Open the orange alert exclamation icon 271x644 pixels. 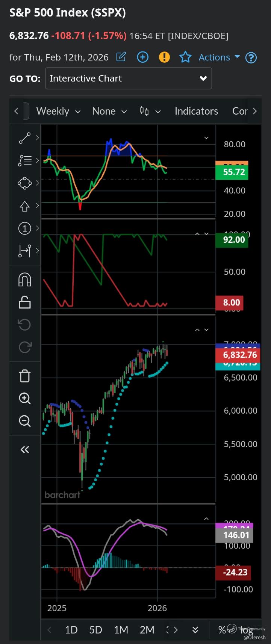point(164,57)
